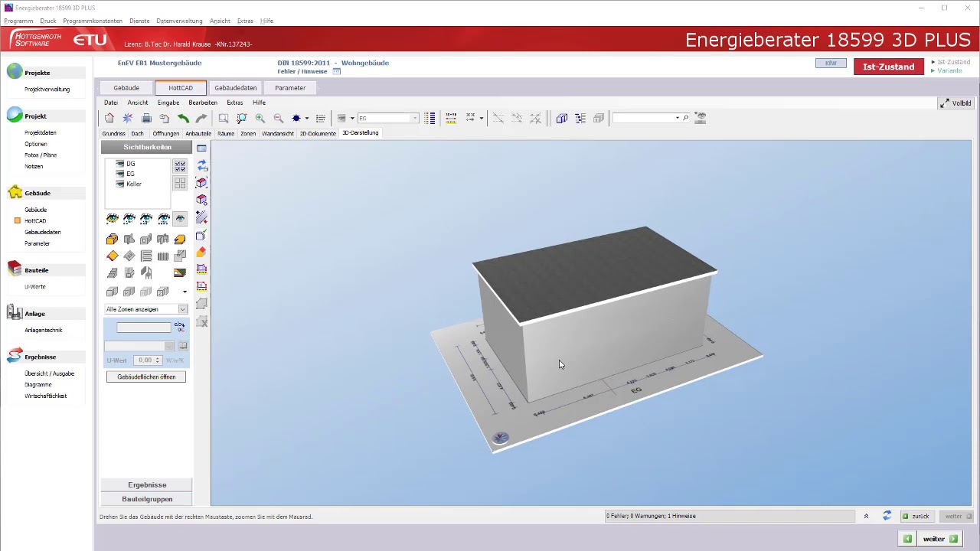Click the Bauteile books icon in the sidebar
980x551 pixels.
(x=15, y=269)
